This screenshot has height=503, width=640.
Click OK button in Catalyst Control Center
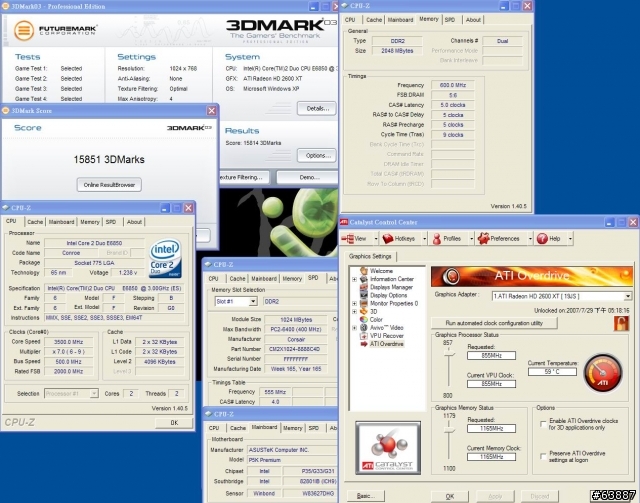point(449,496)
